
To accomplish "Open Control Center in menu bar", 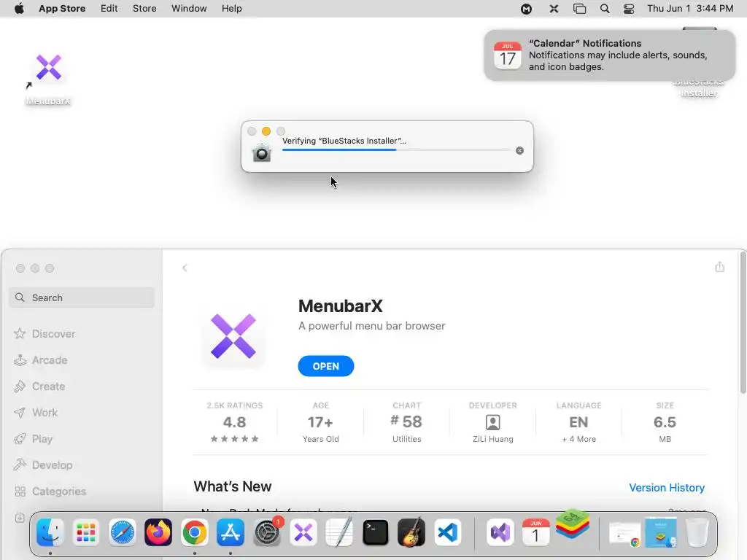I will pyautogui.click(x=629, y=9).
